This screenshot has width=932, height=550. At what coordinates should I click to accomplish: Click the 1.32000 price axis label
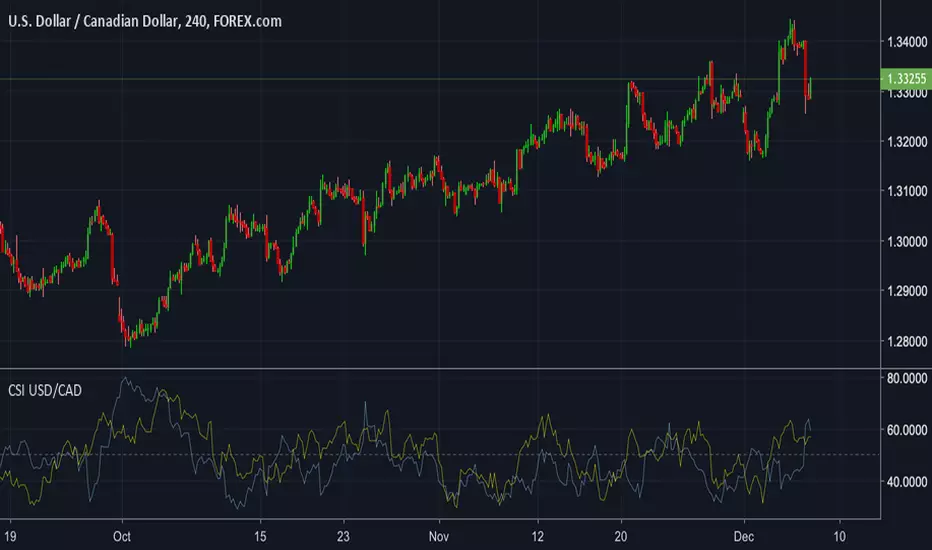click(x=907, y=142)
